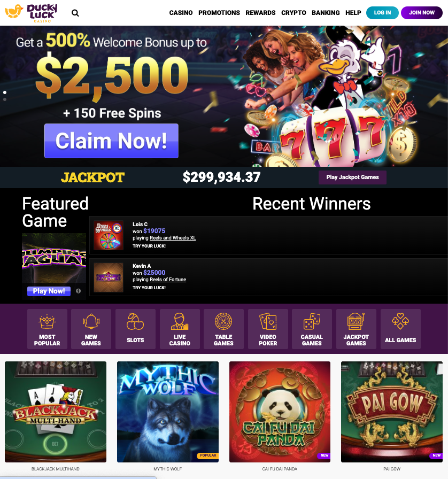Click the Ducky Luck Casino logo

pyautogui.click(x=31, y=13)
